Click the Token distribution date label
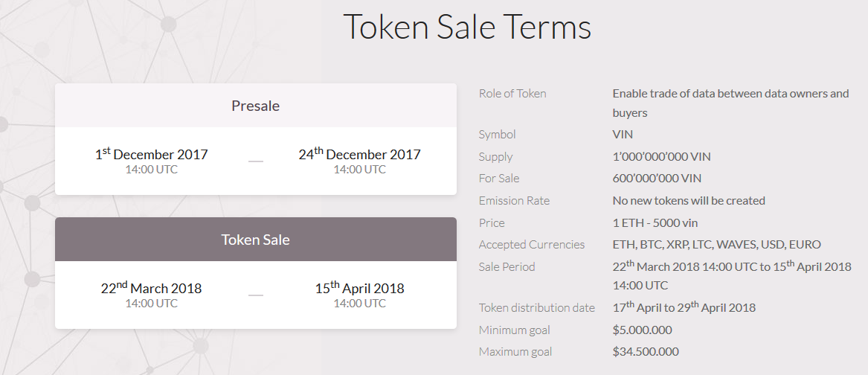 (x=537, y=307)
